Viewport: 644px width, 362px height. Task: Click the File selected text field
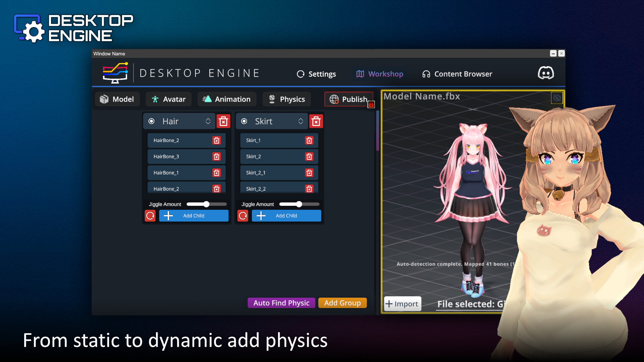click(x=470, y=304)
